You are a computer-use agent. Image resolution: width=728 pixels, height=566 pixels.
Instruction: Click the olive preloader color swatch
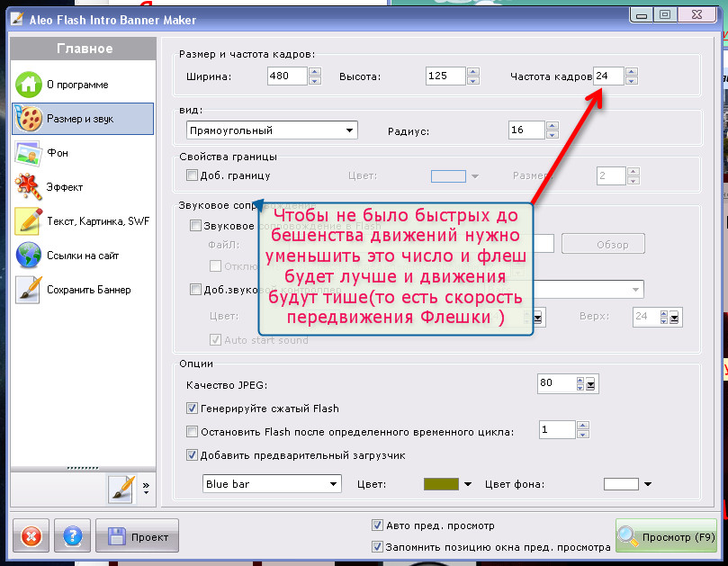point(441,484)
